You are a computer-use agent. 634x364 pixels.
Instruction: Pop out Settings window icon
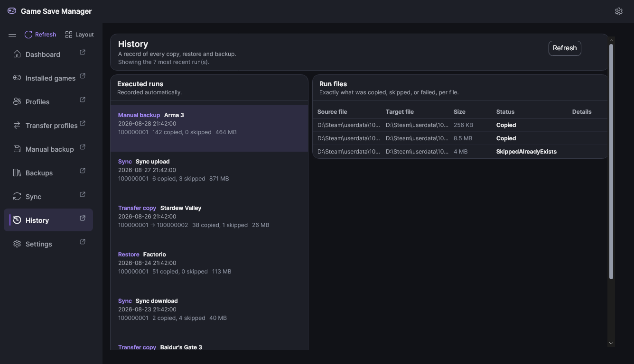(83, 242)
